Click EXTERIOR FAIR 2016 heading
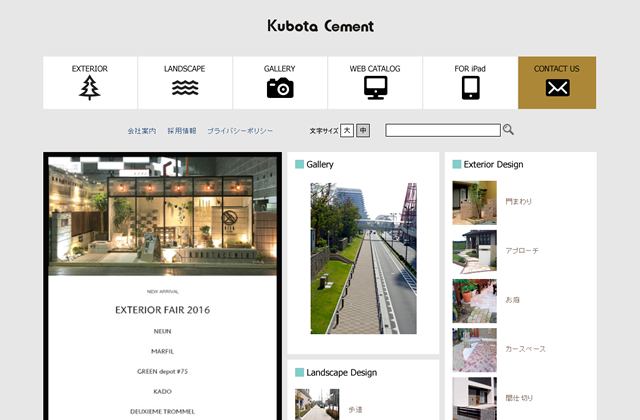The height and width of the screenshot is (420, 640). tap(162, 310)
